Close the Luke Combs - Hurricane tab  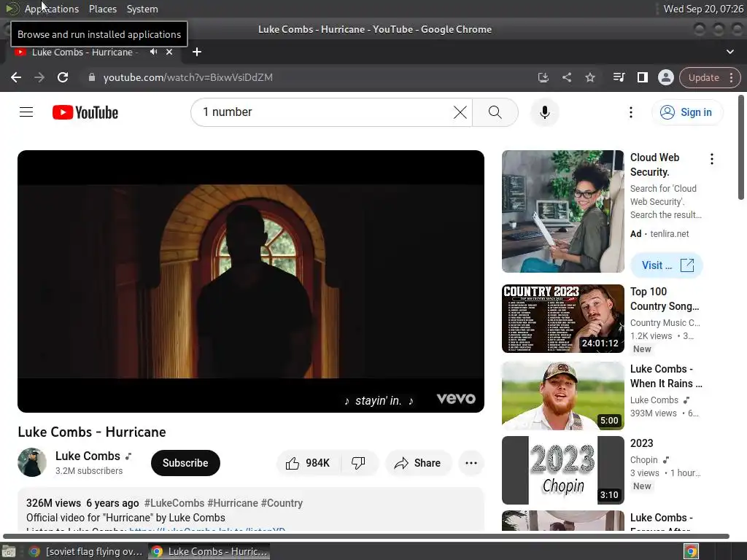169,52
